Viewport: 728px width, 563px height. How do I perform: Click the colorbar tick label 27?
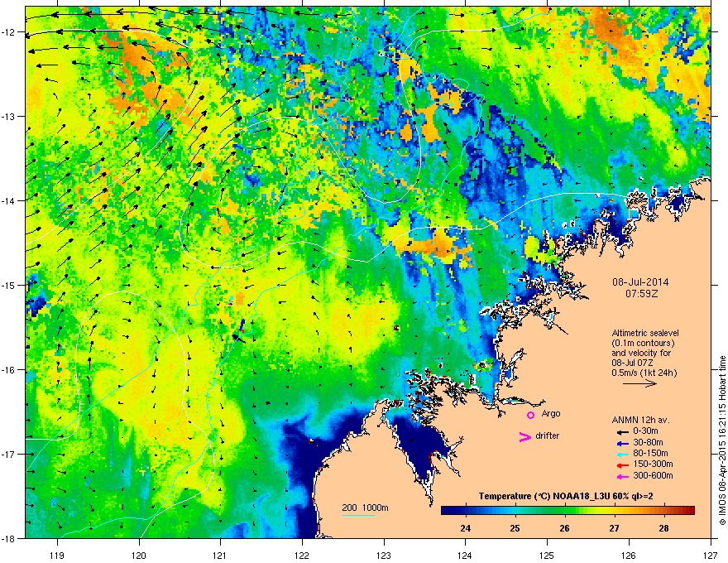coord(614,528)
